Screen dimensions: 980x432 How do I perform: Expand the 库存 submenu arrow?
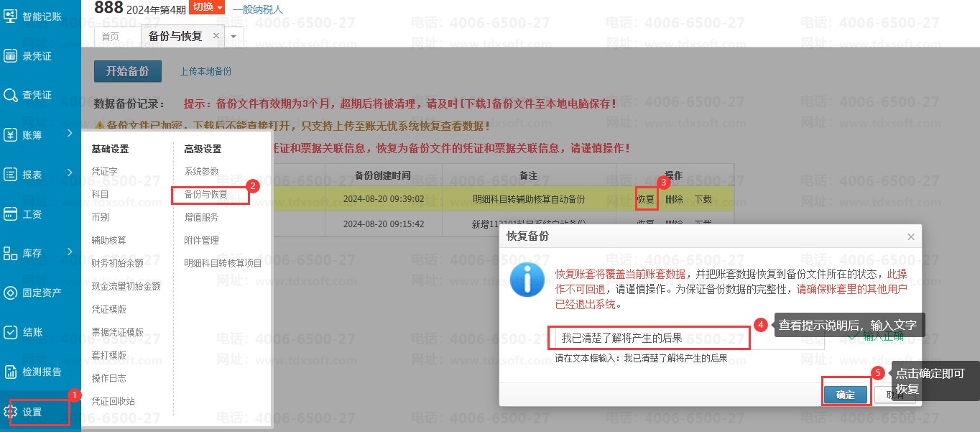tap(70, 252)
